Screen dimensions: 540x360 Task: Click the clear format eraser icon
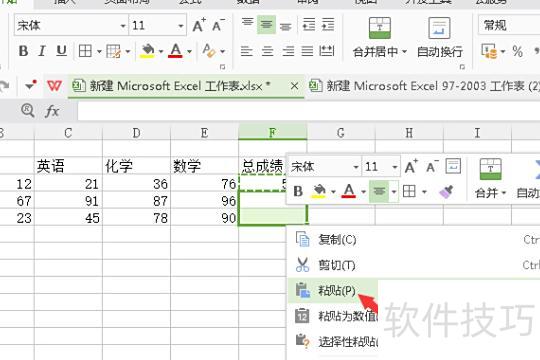209,51
